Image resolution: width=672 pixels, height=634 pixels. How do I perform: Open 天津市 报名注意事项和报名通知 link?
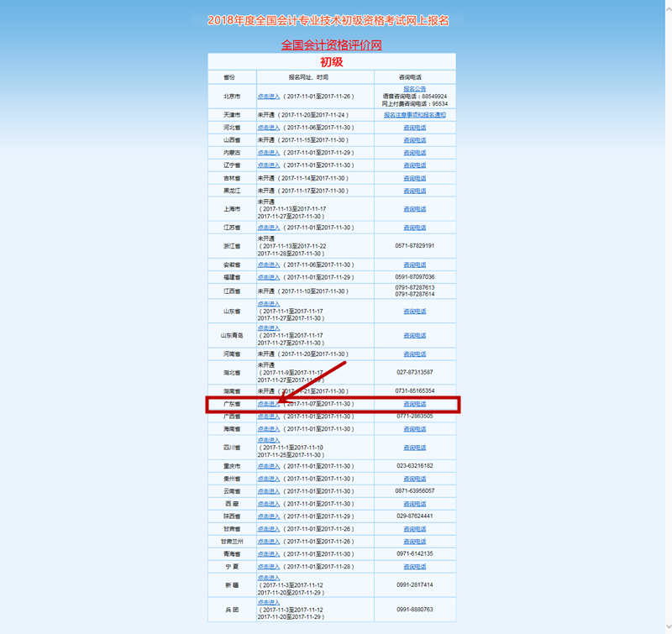coord(414,114)
